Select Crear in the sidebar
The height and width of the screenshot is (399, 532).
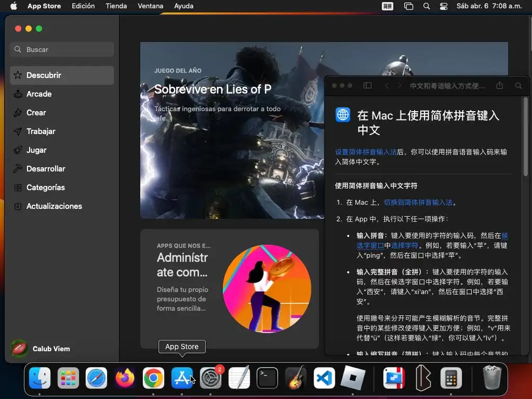click(x=62, y=113)
